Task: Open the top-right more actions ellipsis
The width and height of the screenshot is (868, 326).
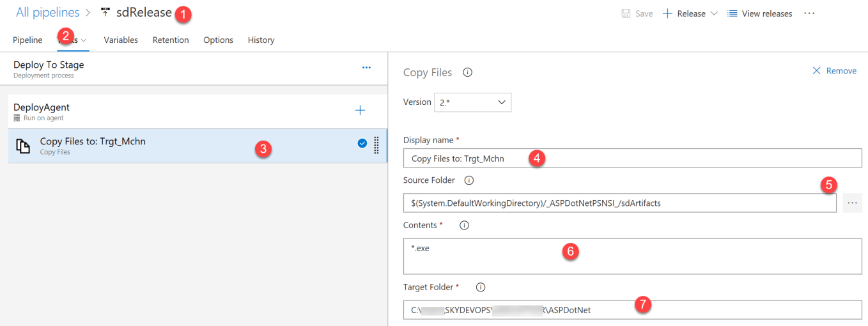Action: point(809,13)
